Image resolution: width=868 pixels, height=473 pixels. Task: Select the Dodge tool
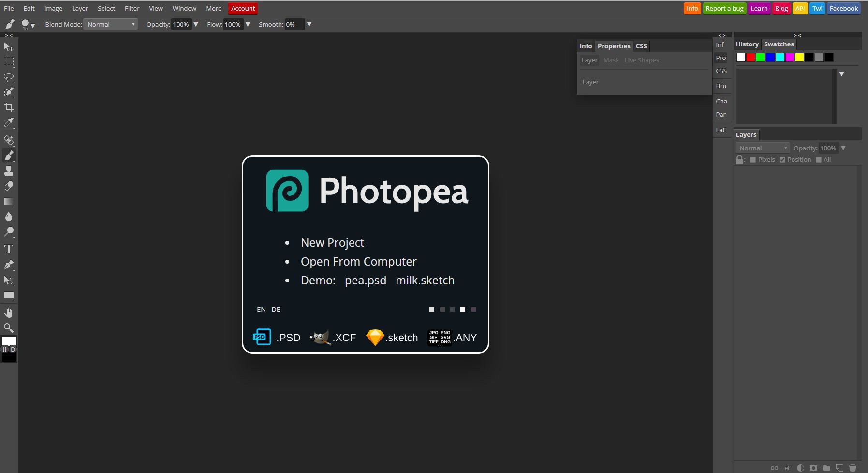pos(9,232)
